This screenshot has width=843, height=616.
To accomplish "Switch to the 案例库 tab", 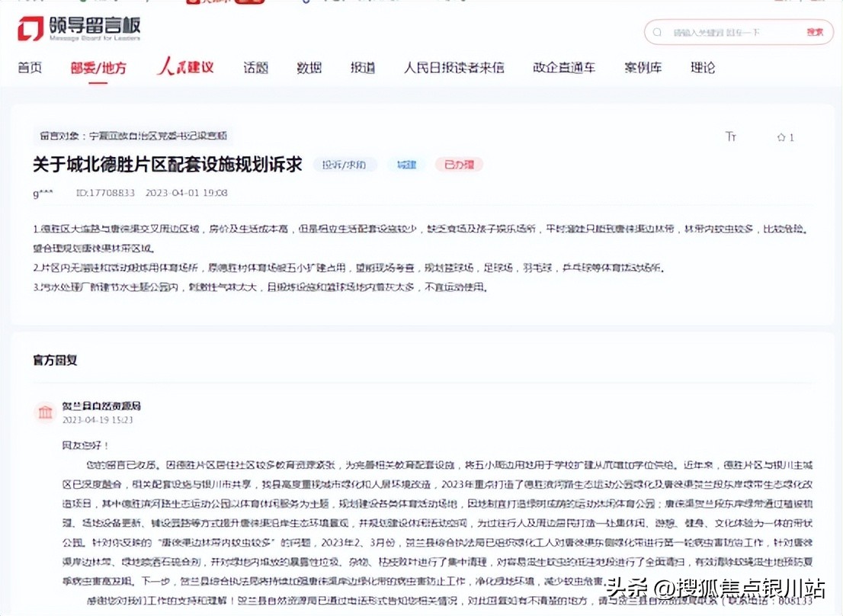I will click(x=643, y=68).
